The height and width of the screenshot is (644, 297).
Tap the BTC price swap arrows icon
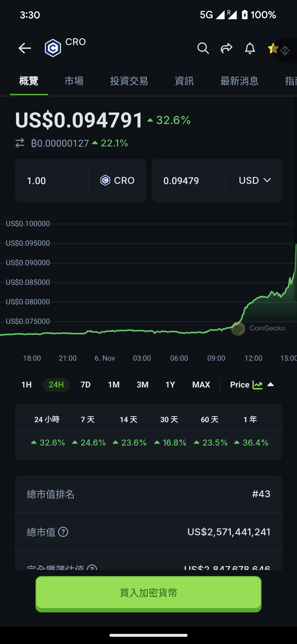pos(20,143)
